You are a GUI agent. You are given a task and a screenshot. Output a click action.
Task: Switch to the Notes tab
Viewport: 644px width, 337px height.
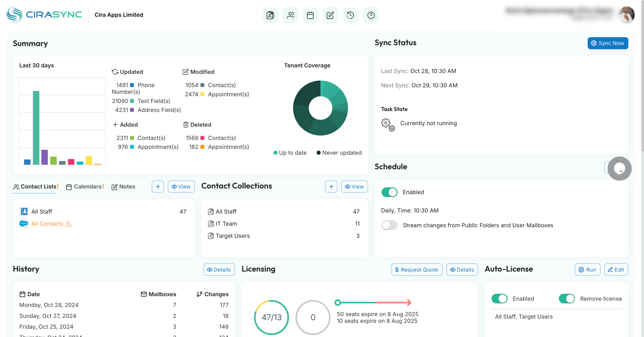tap(123, 187)
